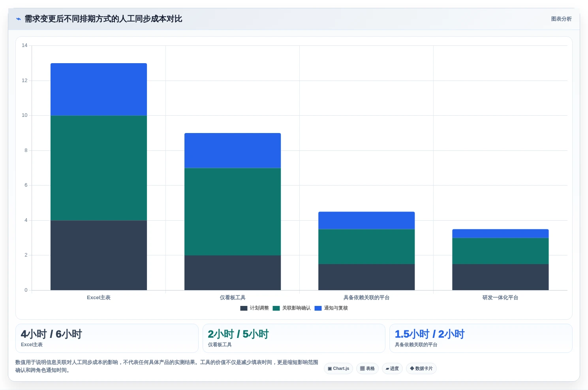Select the dark 计划调整 segment of the Excel主表 bar

click(x=99, y=255)
